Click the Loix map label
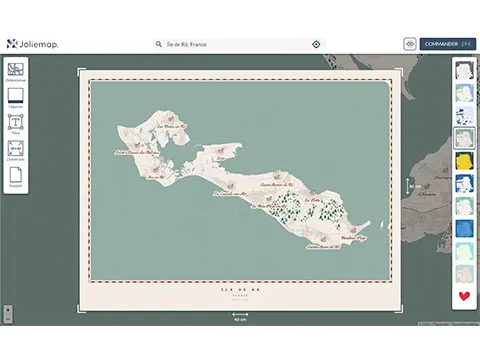480x360 pixels. (221, 158)
